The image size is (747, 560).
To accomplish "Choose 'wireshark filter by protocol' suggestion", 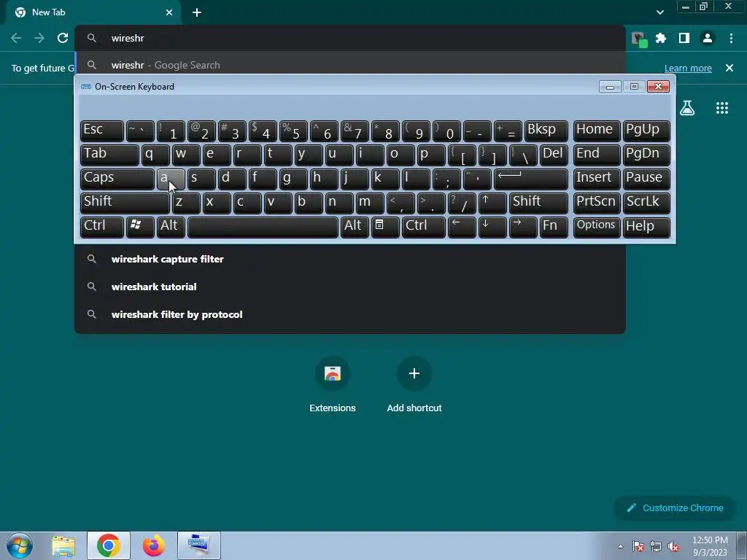I will click(349, 314).
